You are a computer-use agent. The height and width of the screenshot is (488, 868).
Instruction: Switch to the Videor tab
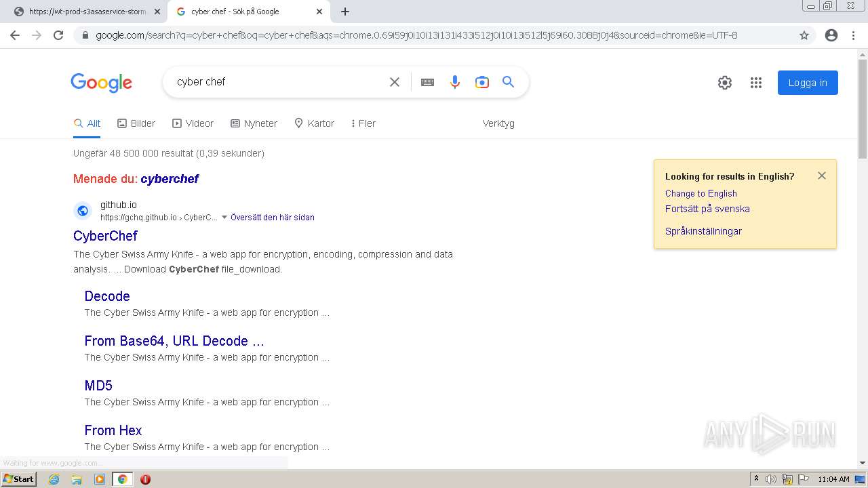click(193, 123)
